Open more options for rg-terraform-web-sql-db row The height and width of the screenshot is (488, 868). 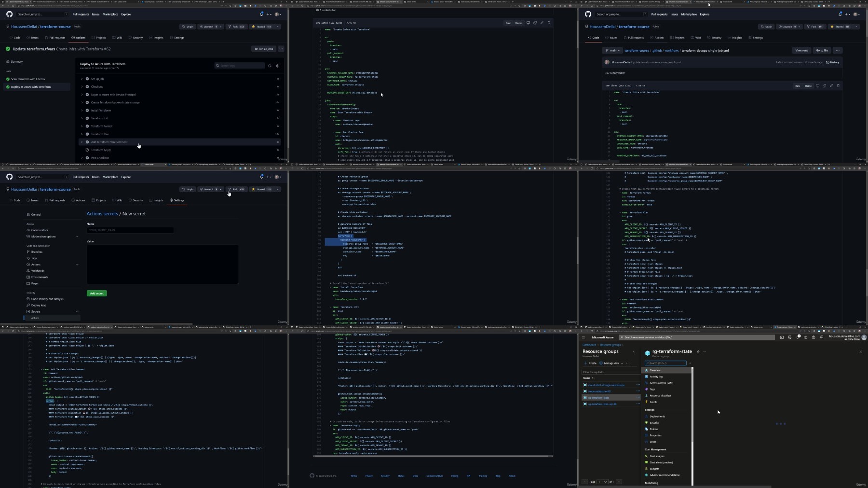[638, 404]
